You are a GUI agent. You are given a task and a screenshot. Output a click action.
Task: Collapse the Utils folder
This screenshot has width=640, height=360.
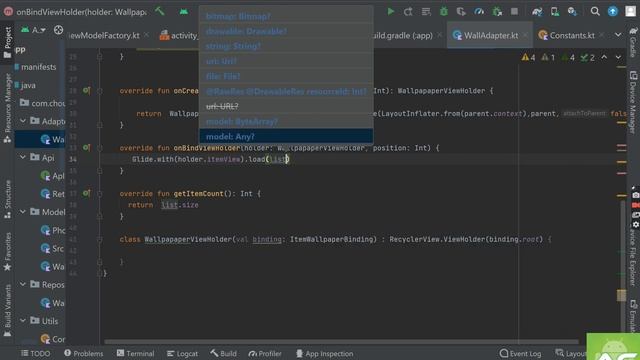click(x=23, y=321)
